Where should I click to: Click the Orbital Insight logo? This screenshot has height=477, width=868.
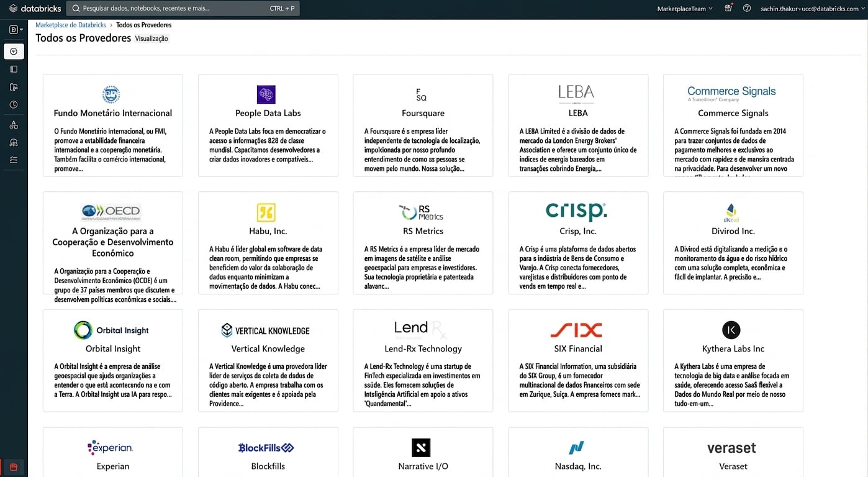111,330
